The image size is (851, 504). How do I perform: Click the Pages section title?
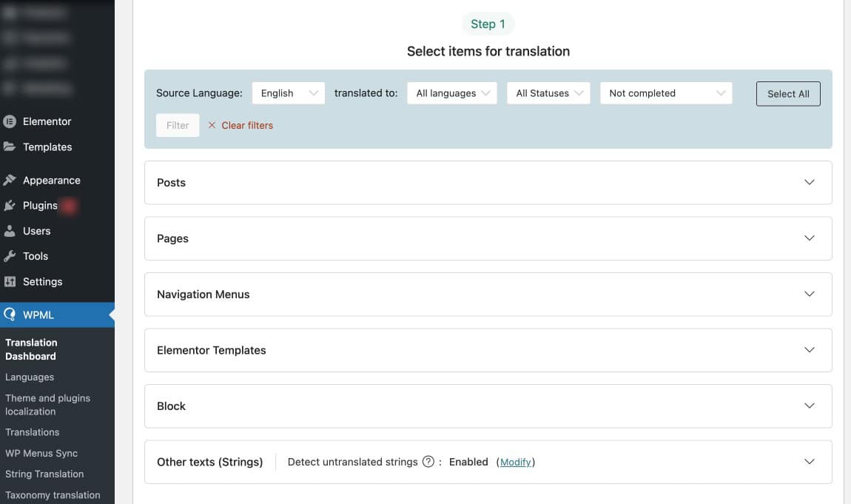(x=172, y=239)
